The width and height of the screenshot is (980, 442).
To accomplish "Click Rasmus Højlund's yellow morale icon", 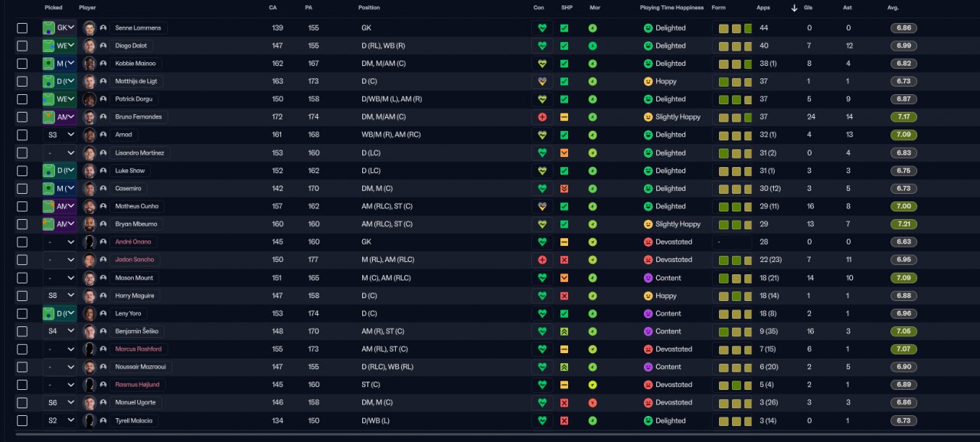I will 593,385.
